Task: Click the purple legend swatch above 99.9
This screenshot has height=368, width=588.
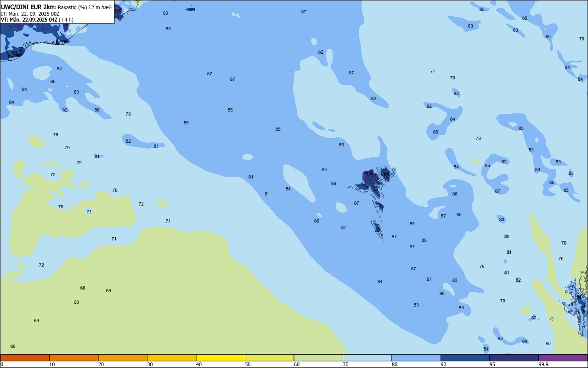Action: click(x=563, y=357)
